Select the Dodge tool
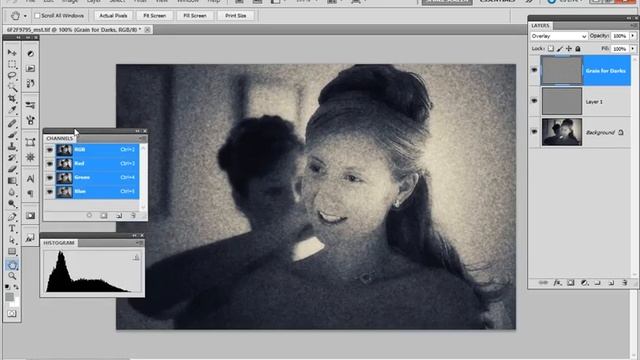Image resolution: width=640 pixels, height=360 pixels. coord(12,203)
